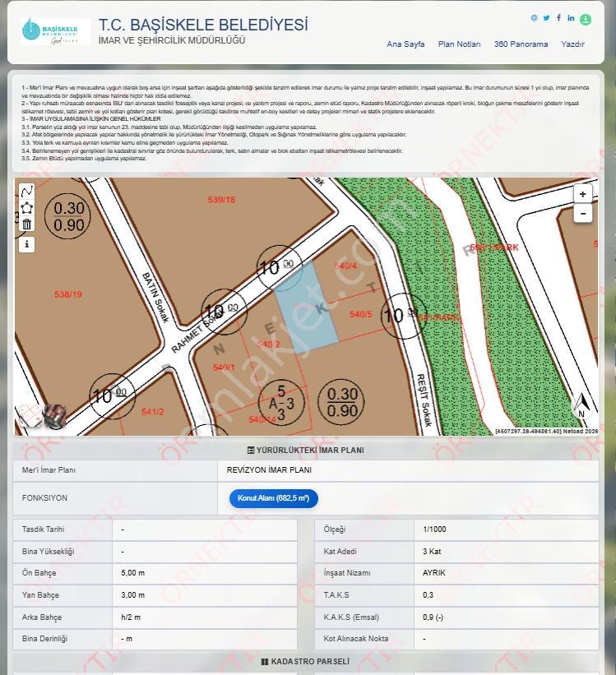Click parcel label 541/2 on map

153,412
